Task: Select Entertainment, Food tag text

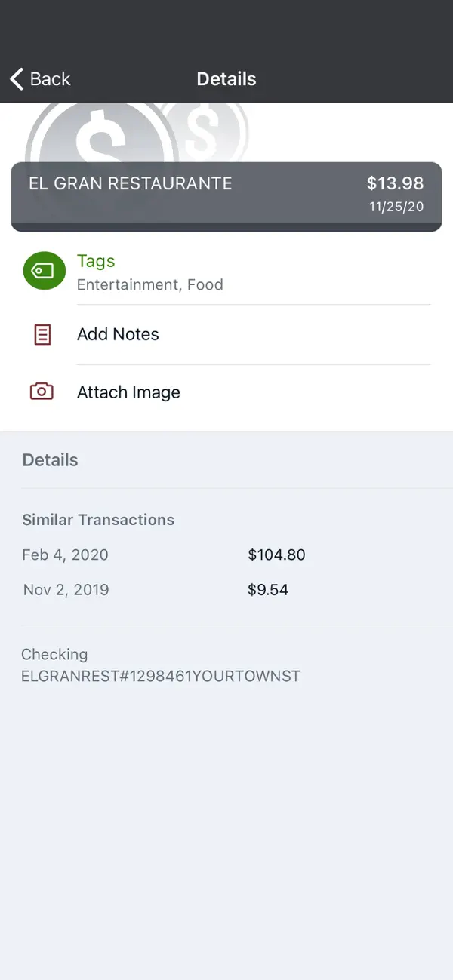Action: (149, 285)
